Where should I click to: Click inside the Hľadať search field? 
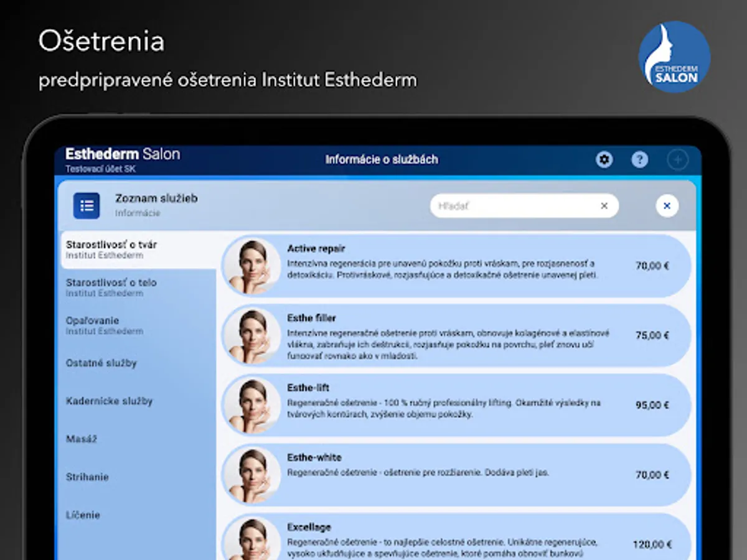click(524, 206)
